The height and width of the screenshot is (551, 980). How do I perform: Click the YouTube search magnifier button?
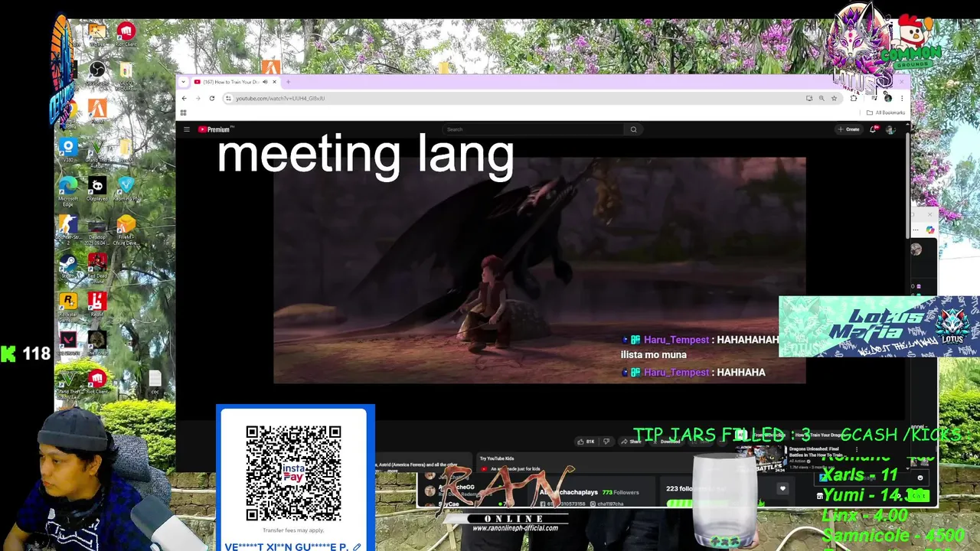pos(633,129)
